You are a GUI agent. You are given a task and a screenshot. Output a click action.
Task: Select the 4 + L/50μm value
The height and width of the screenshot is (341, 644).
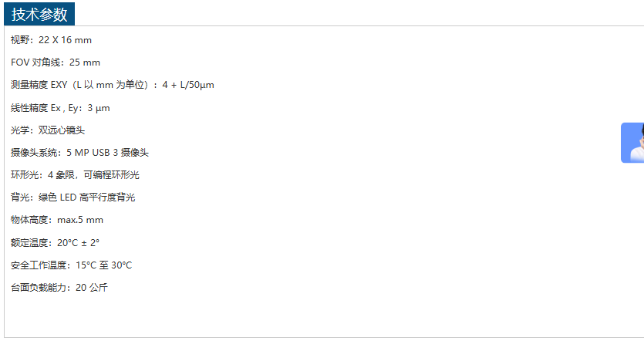tap(188, 85)
